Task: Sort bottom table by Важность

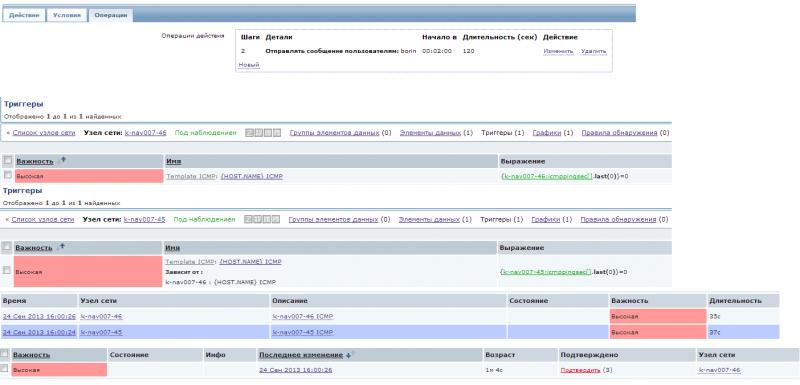Action: [32, 354]
